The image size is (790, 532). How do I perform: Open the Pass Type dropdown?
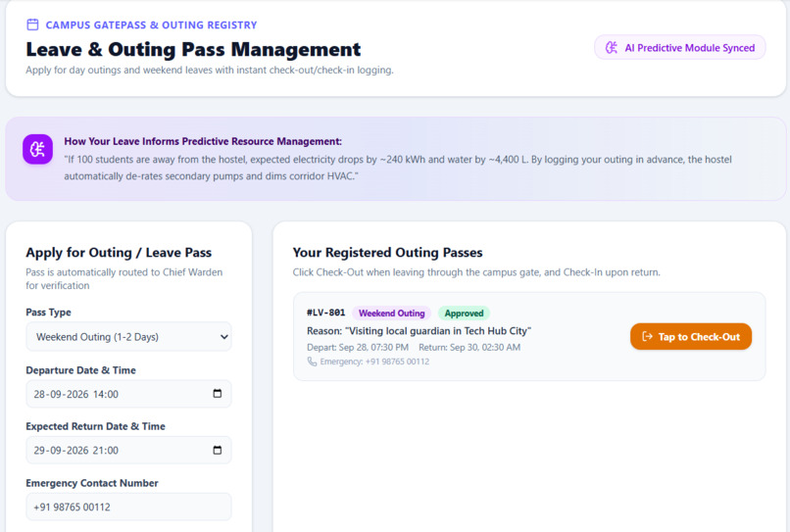click(128, 336)
